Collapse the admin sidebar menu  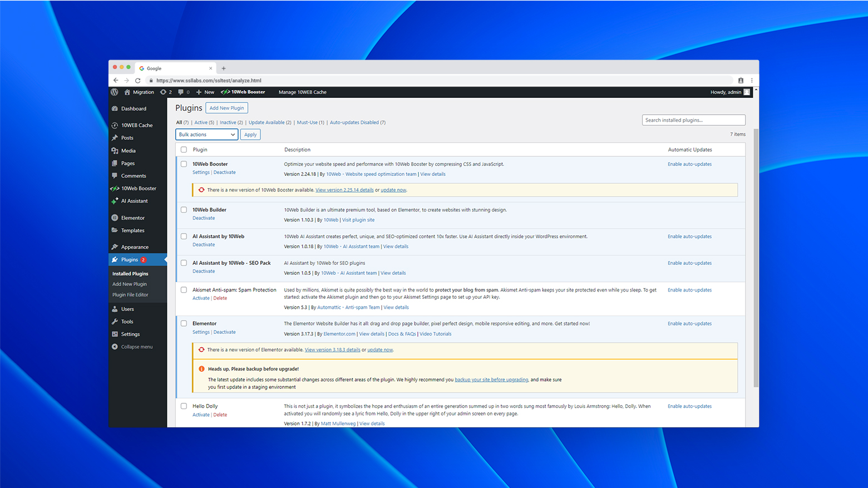pos(132,346)
